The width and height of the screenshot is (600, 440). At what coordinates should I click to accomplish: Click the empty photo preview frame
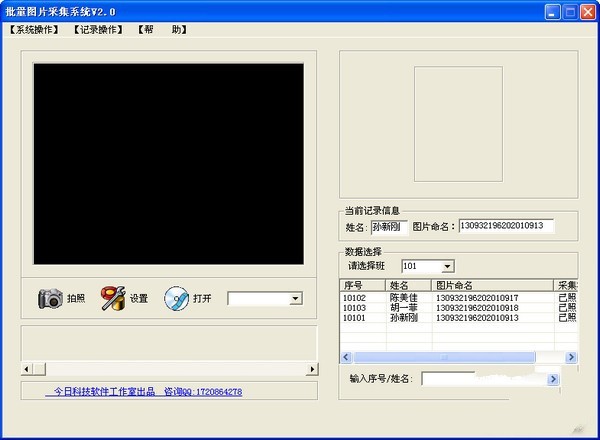coord(458,124)
